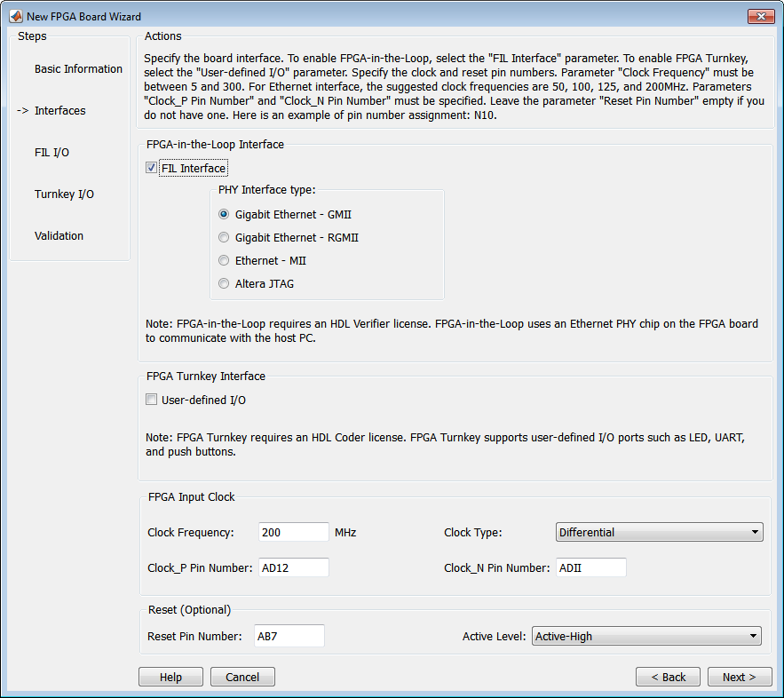This screenshot has height=698, width=784.
Task: Click the Clock Frequency input field
Action: 293,532
